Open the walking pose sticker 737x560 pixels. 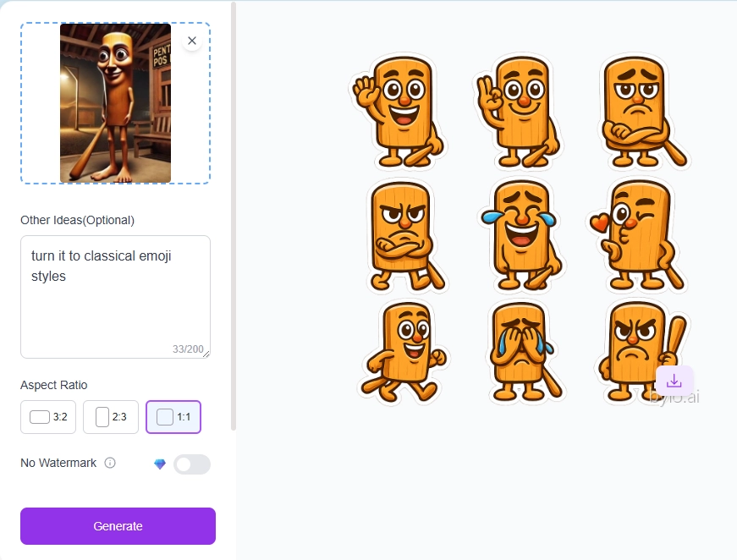point(404,352)
